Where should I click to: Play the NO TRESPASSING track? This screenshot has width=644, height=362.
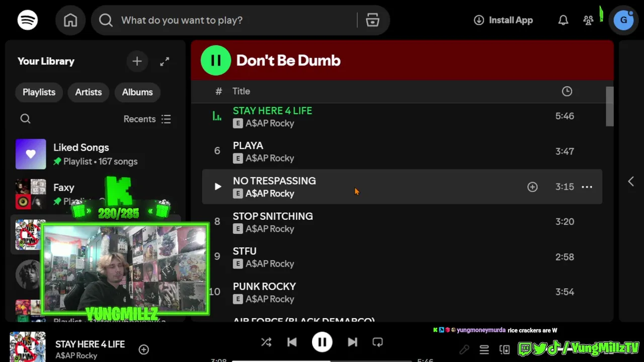click(218, 187)
